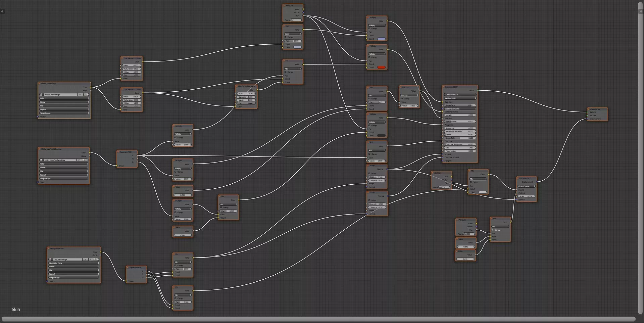
Task: Unlink image in Utility_baseTexBaked texture node
Action: click(87, 160)
